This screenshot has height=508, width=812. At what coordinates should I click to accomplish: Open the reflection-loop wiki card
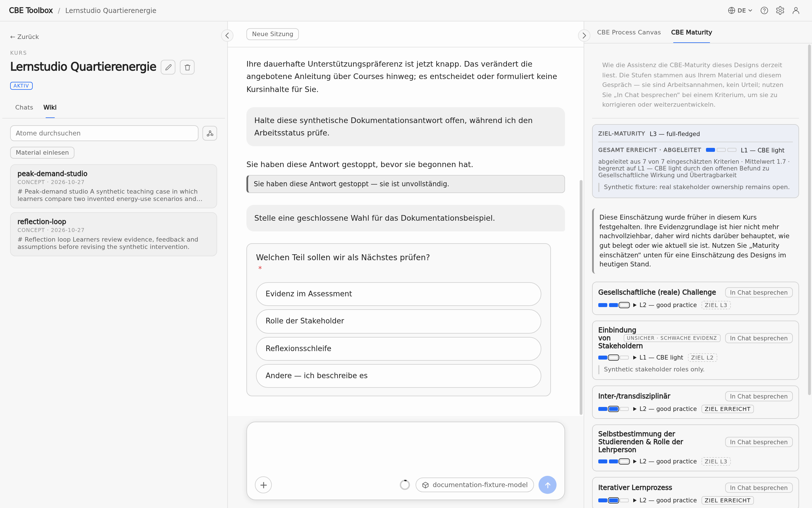pos(113,234)
